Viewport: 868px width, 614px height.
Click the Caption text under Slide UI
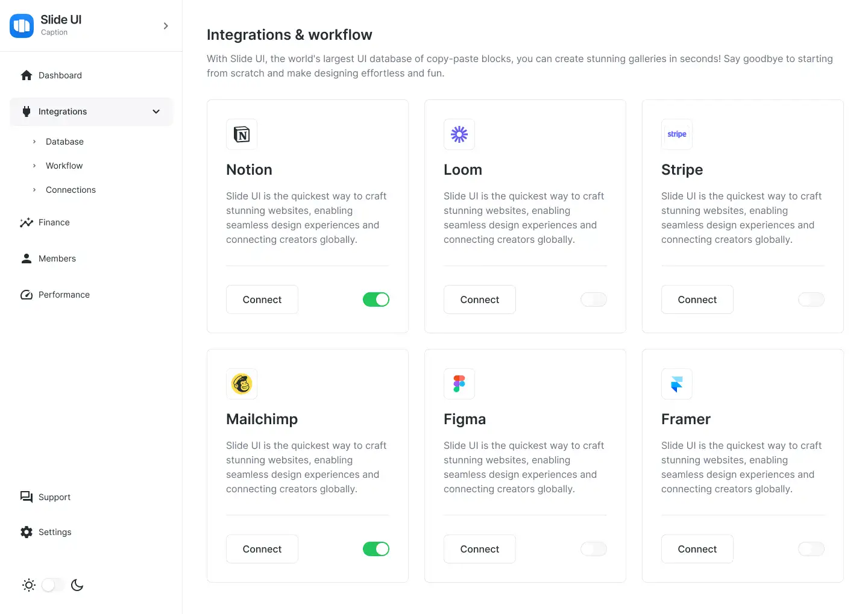pos(54,33)
